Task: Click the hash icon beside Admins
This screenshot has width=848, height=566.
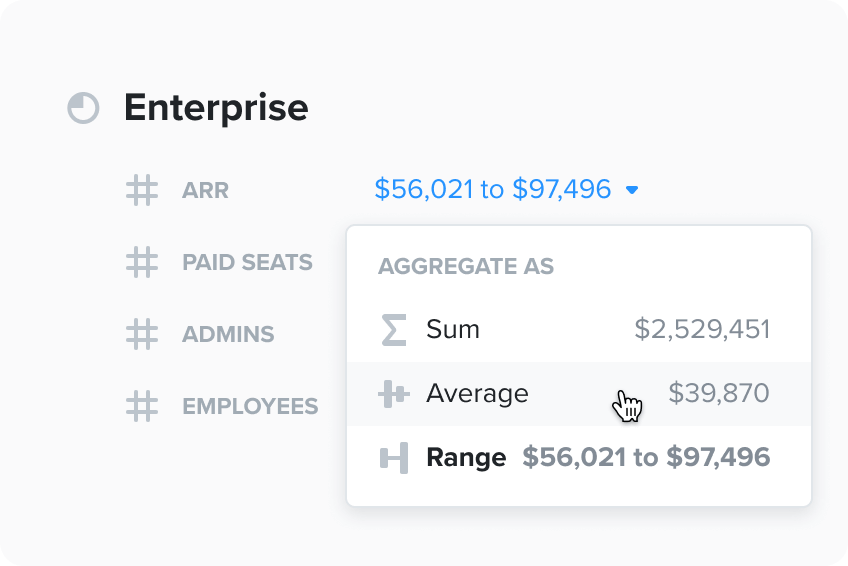Action: [x=142, y=334]
